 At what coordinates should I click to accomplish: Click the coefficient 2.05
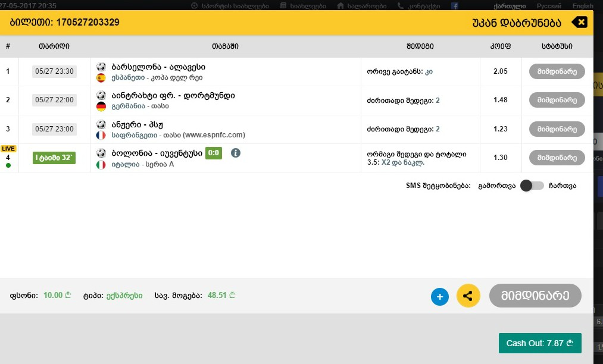click(501, 71)
